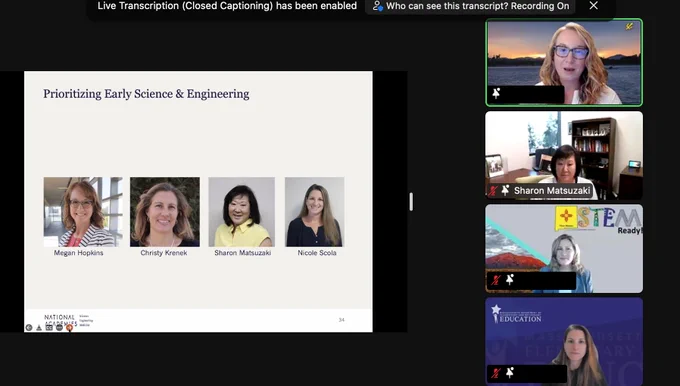Click the orange speaker icon on slide toolbar
The image size is (680, 386).
point(69,327)
